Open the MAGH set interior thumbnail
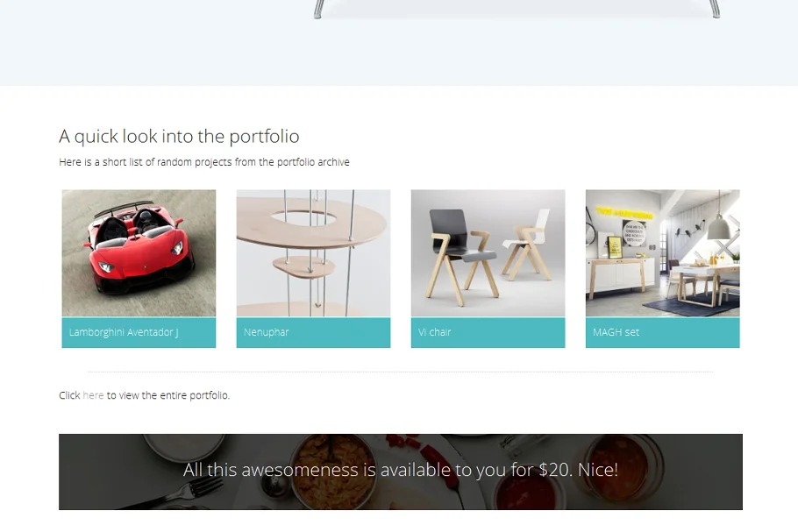The image size is (798, 532). (662, 252)
